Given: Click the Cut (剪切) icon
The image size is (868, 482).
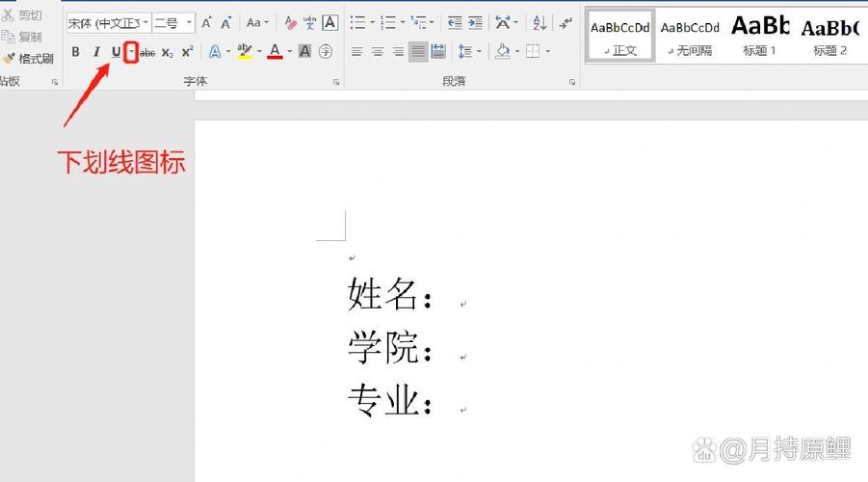Looking at the screenshot, I should pyautogui.click(x=8, y=15).
